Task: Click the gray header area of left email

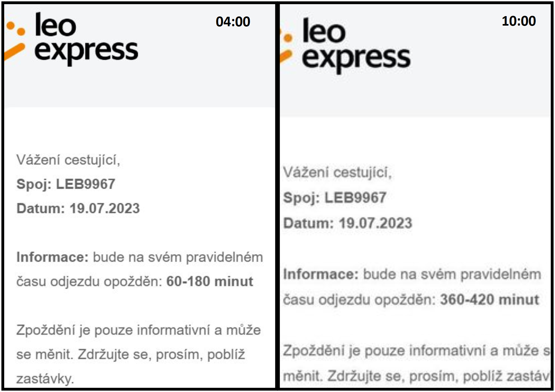Action: (x=139, y=56)
